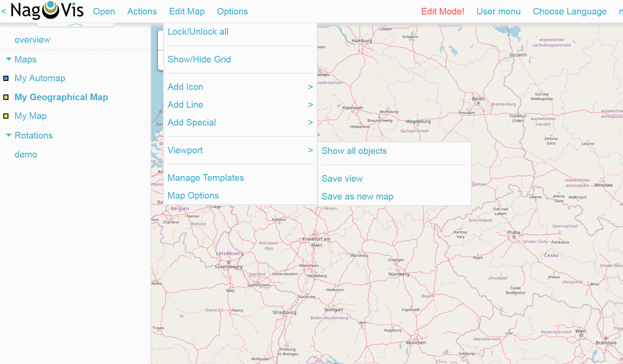Expand the Add Icon submenu arrow
The width and height of the screenshot is (623, 364).
pyautogui.click(x=310, y=87)
